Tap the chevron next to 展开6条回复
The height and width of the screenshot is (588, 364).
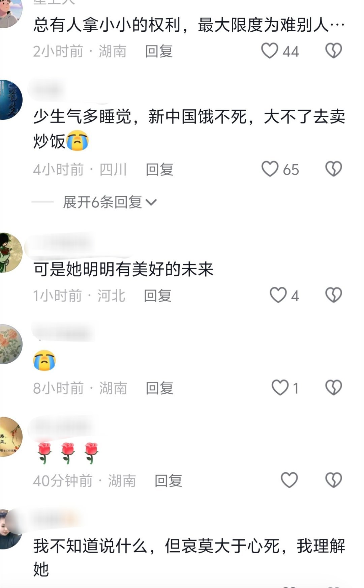(151, 202)
